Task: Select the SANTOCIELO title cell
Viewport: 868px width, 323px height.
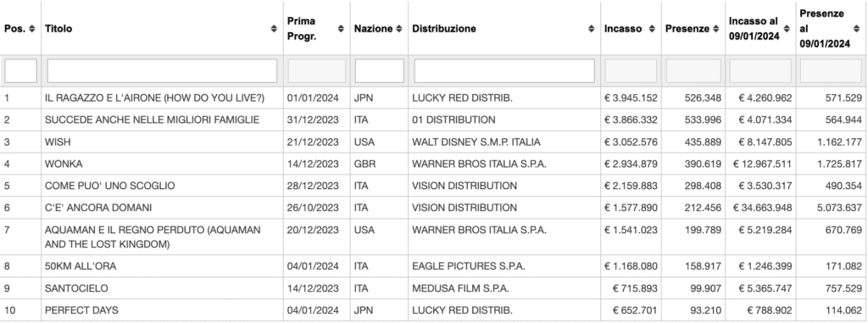Action: pos(76,288)
